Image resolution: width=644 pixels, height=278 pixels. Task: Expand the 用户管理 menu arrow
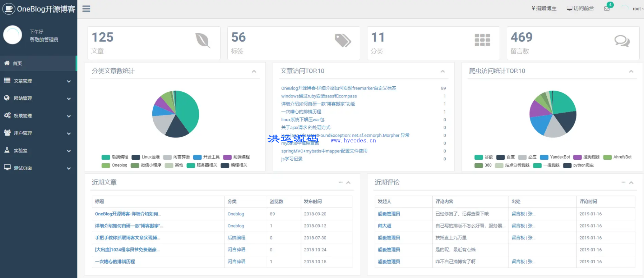[69, 133]
